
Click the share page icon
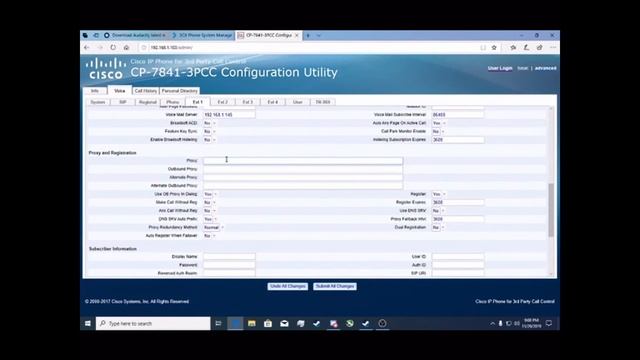[540, 48]
